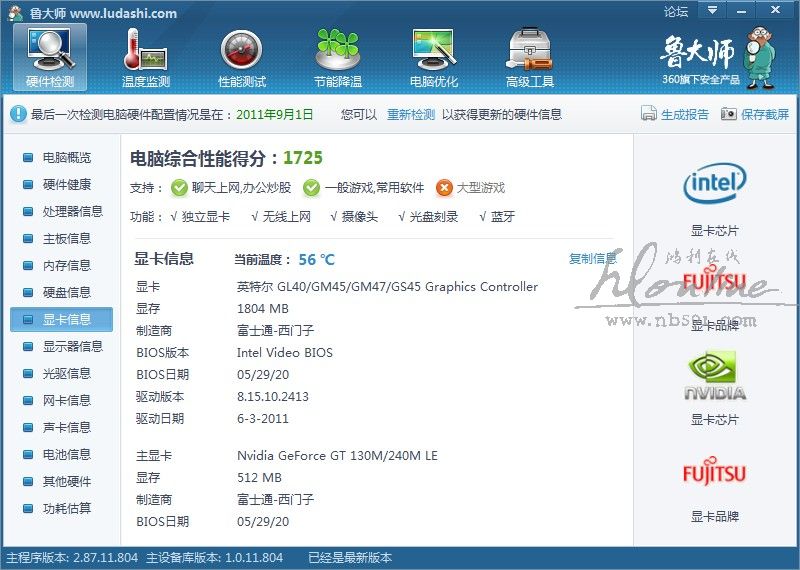Click driver version 8.15.10.2413
The image size is (800, 570).
coord(273,396)
